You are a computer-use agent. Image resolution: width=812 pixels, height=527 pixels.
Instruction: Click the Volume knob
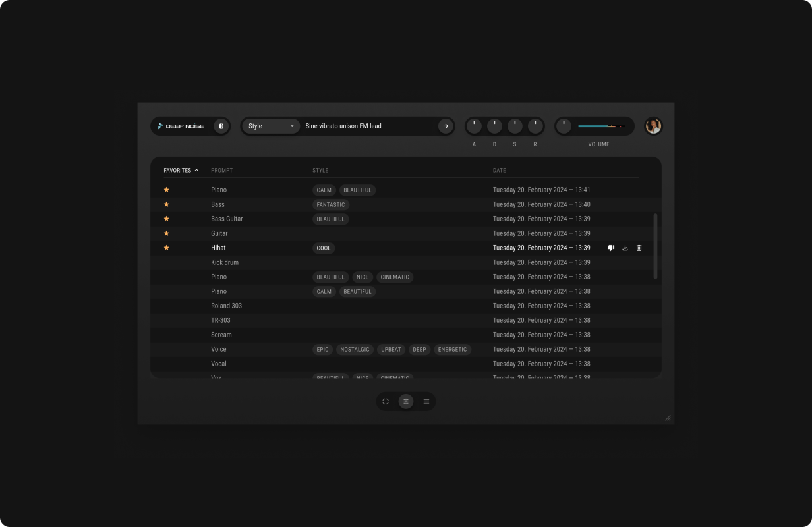[564, 126]
